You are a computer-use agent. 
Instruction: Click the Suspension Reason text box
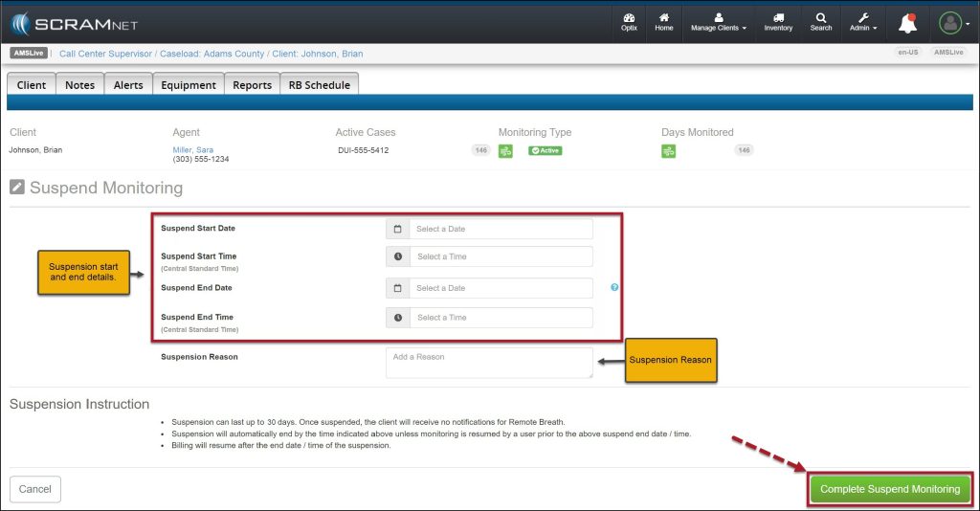click(489, 363)
